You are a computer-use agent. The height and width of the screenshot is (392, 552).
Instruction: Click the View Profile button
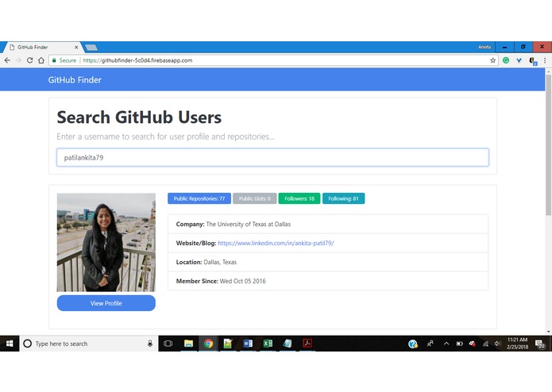106,303
